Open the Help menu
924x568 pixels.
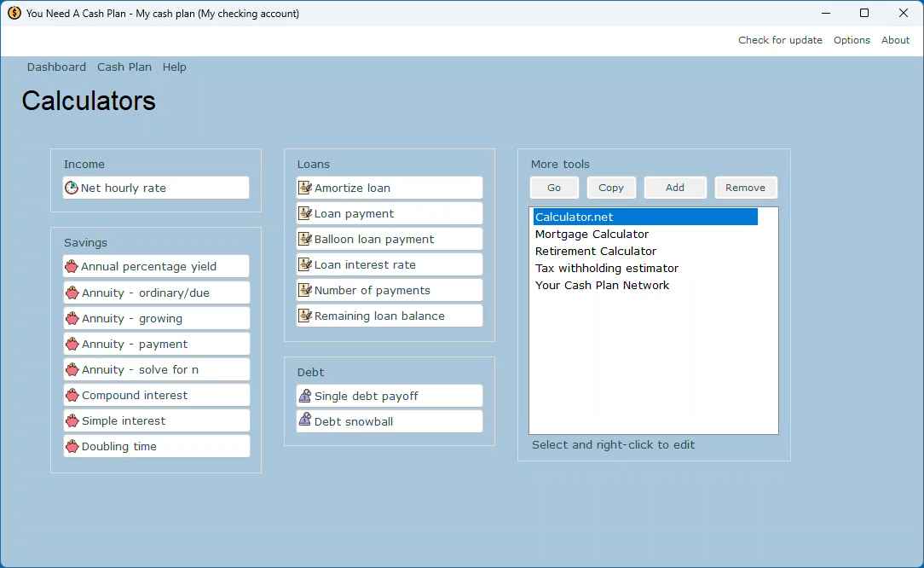[175, 67]
